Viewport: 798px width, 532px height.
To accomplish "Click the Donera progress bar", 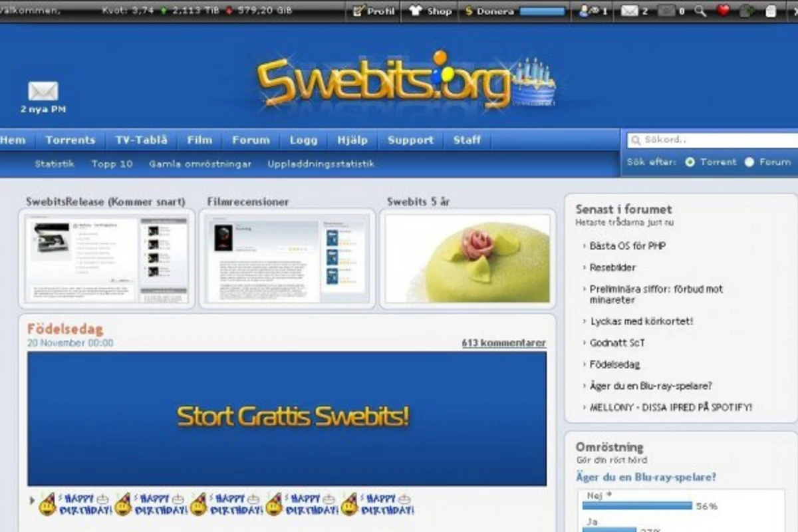I will click(x=542, y=11).
